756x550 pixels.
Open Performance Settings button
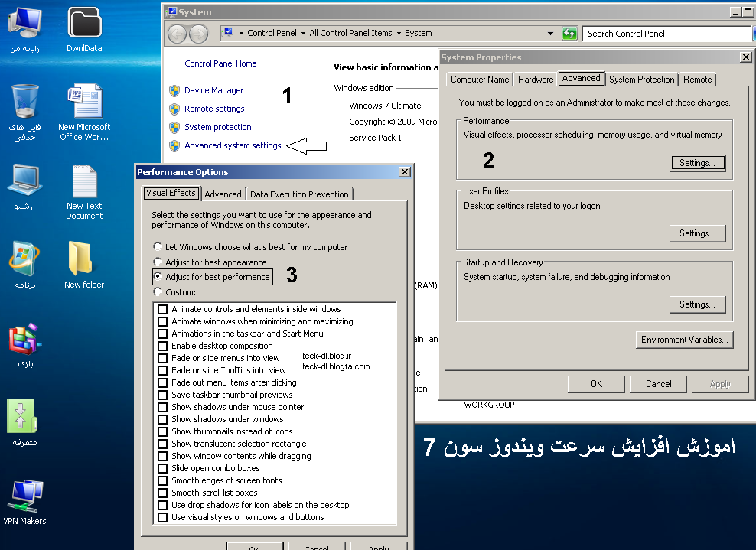point(697,163)
